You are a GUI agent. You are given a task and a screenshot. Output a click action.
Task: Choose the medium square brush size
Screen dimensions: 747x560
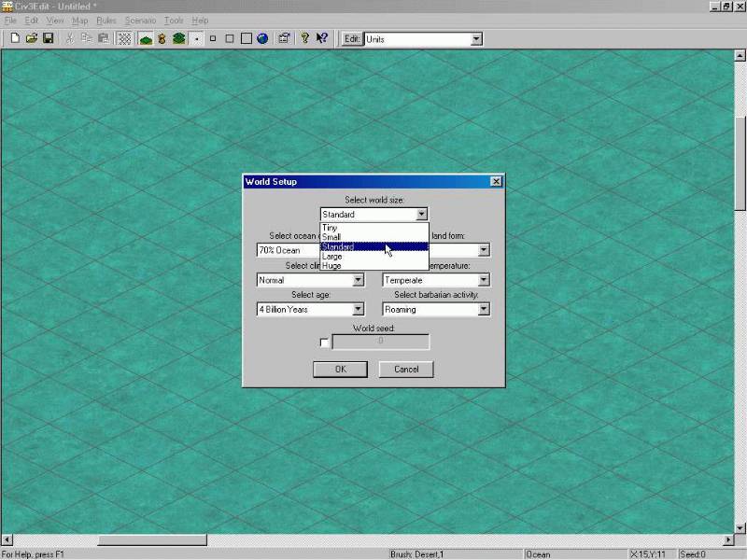tap(230, 38)
